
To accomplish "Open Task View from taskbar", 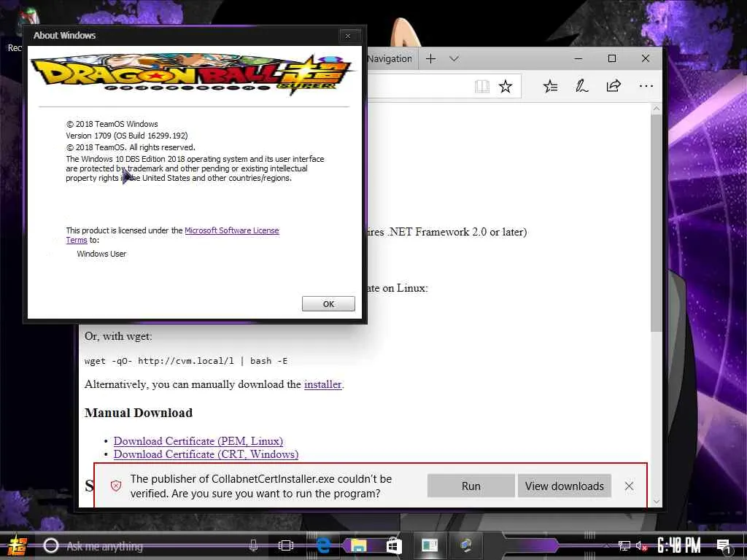I will click(286, 545).
